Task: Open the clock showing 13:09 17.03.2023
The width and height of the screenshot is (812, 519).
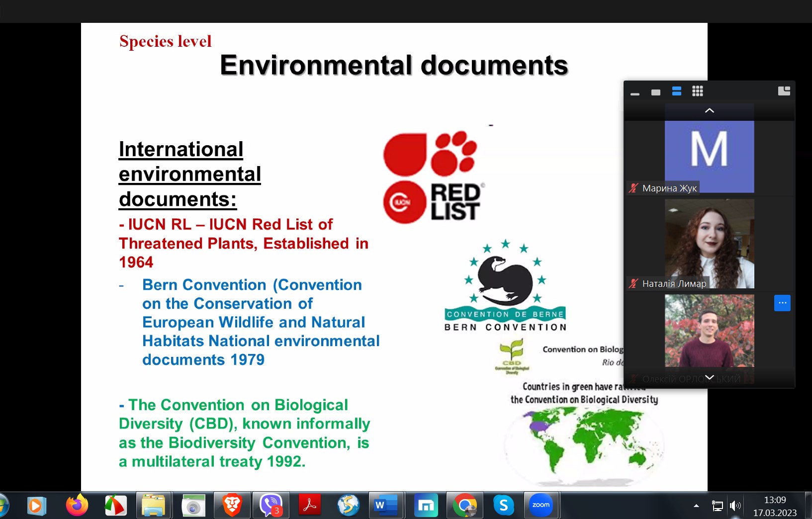Action: [775, 506]
